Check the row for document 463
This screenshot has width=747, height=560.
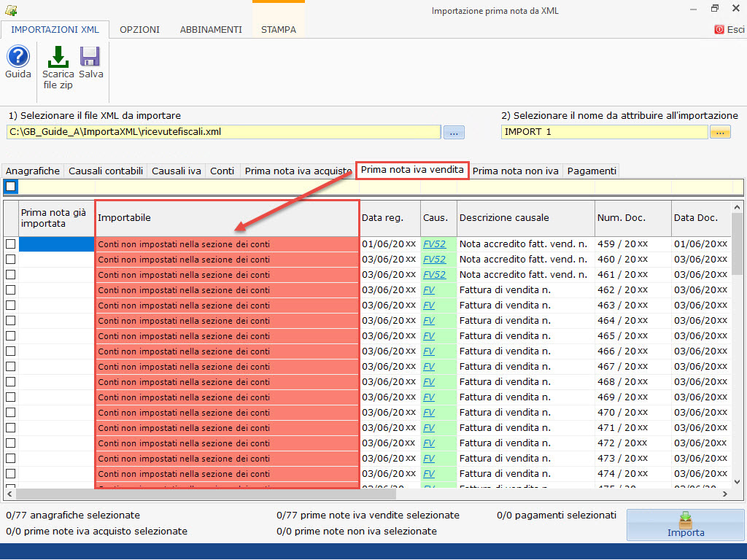10,306
